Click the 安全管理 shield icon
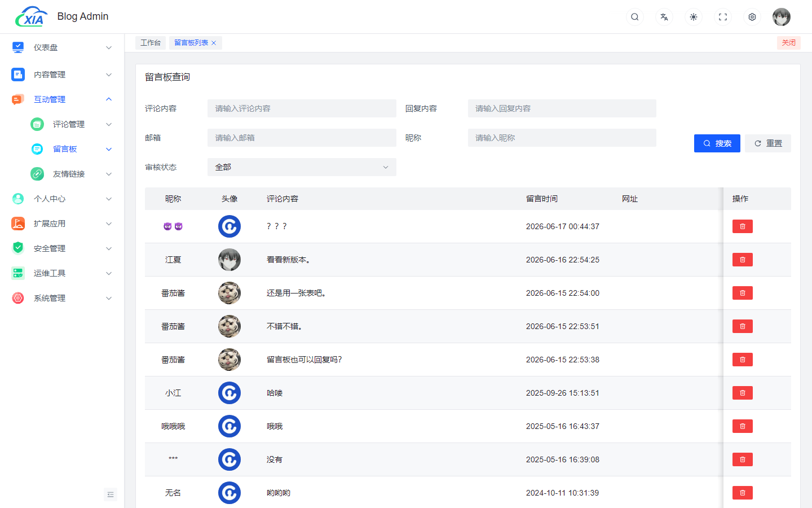 [x=18, y=248]
